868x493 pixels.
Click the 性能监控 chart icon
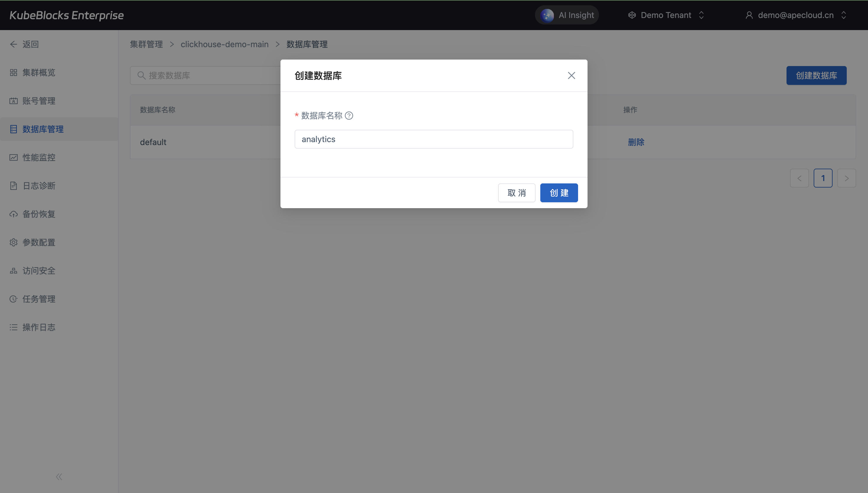point(14,157)
